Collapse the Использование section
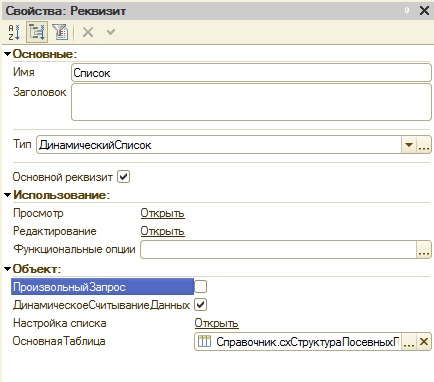The height and width of the screenshot is (382, 434). (x=7, y=195)
